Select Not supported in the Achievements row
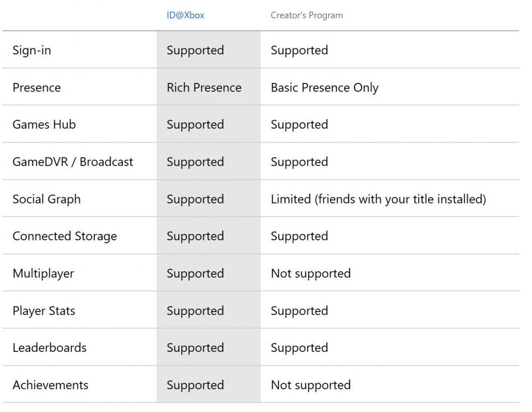The image size is (532, 412). (311, 385)
